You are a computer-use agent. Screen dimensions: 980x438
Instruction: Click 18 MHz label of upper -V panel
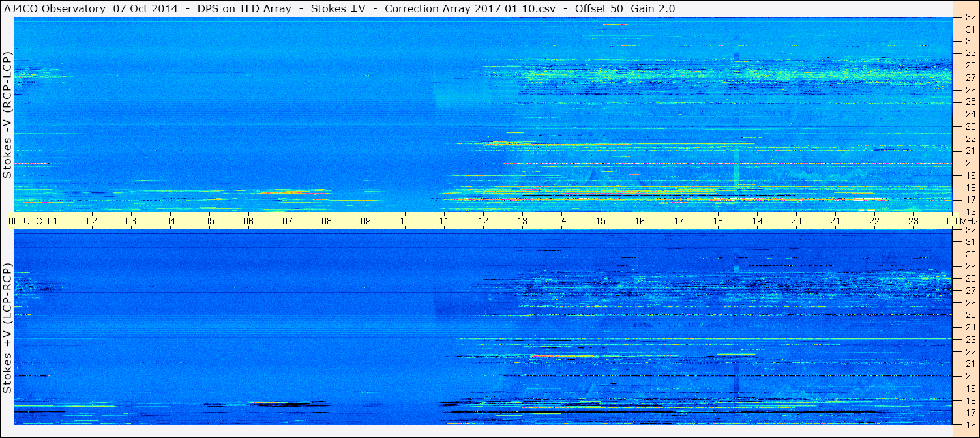click(x=970, y=188)
